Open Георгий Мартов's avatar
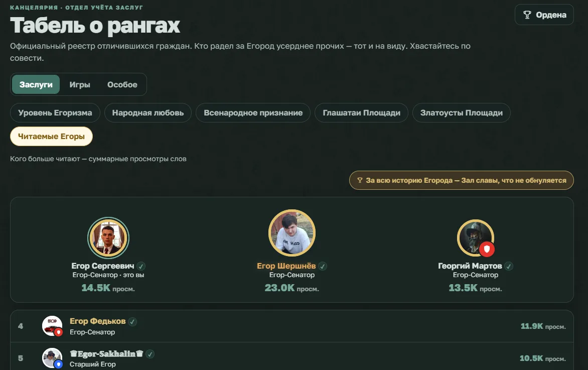 pyautogui.click(x=476, y=238)
